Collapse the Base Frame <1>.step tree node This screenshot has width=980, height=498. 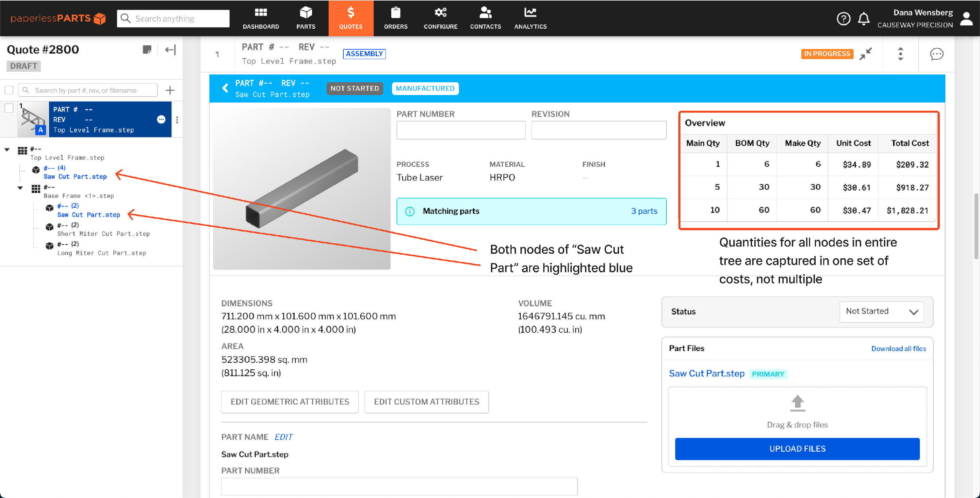click(x=20, y=187)
